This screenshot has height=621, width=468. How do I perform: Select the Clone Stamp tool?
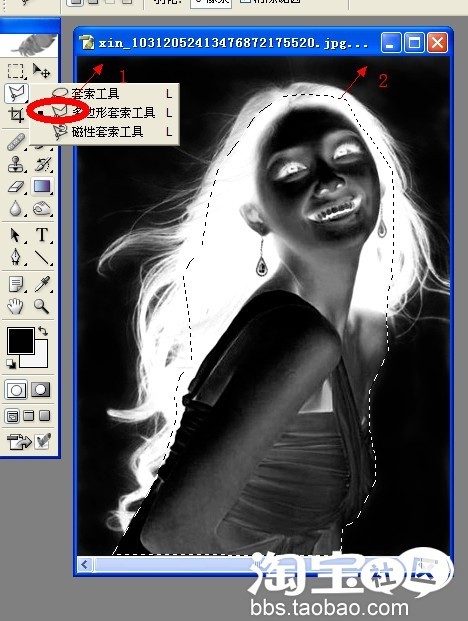tap(16, 164)
